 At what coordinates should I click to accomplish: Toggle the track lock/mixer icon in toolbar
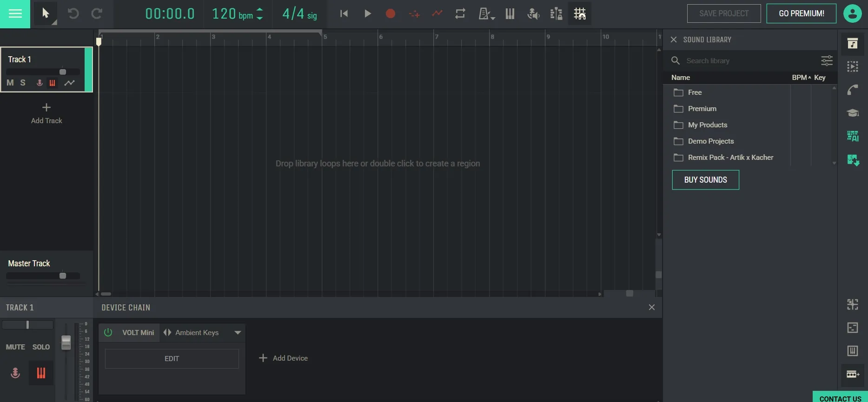coord(556,13)
